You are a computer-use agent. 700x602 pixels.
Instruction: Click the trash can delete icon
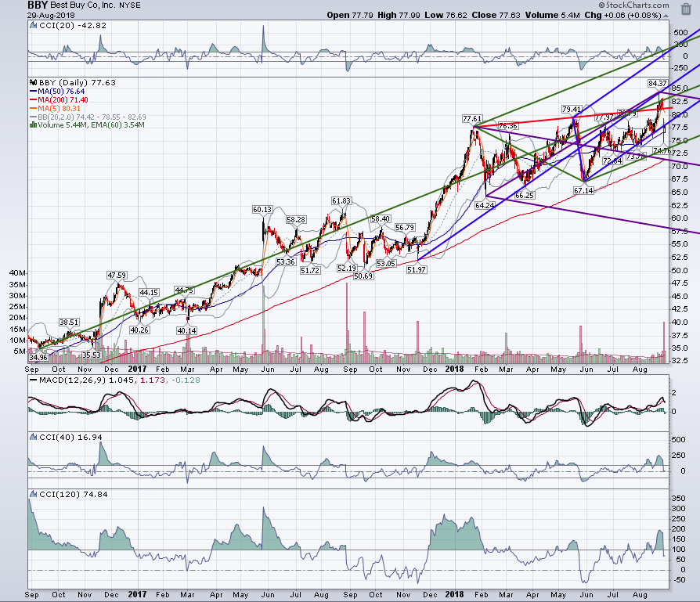point(686,9)
